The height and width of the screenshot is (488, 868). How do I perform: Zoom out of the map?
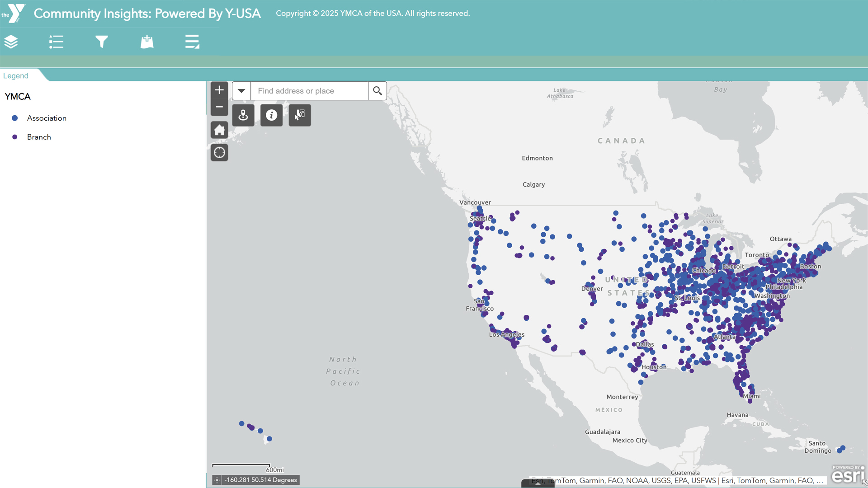click(x=219, y=107)
